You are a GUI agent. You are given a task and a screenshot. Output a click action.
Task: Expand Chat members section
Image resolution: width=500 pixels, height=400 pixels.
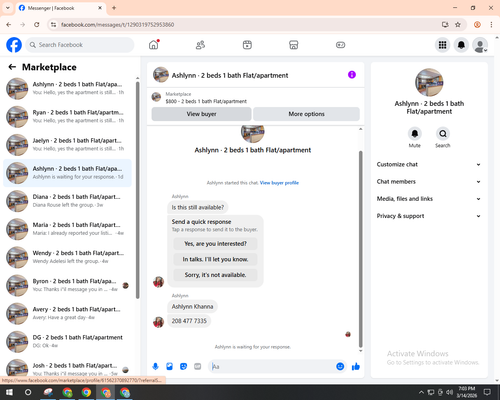point(429,182)
